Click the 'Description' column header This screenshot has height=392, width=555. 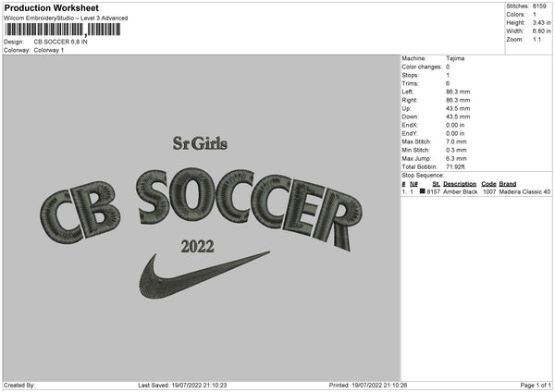(460, 184)
